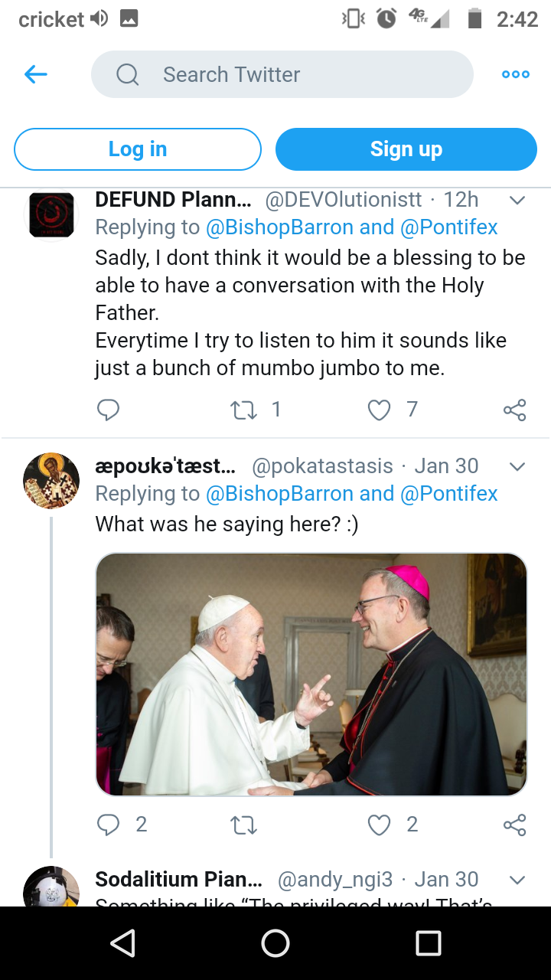Reply to DEVOlutionistt's tweet via the comment icon
Screen dimensions: 551x980
click(109, 410)
